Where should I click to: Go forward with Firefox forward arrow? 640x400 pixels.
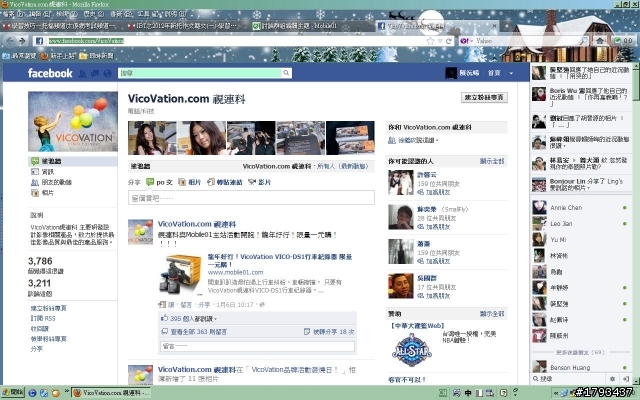pos(22,41)
